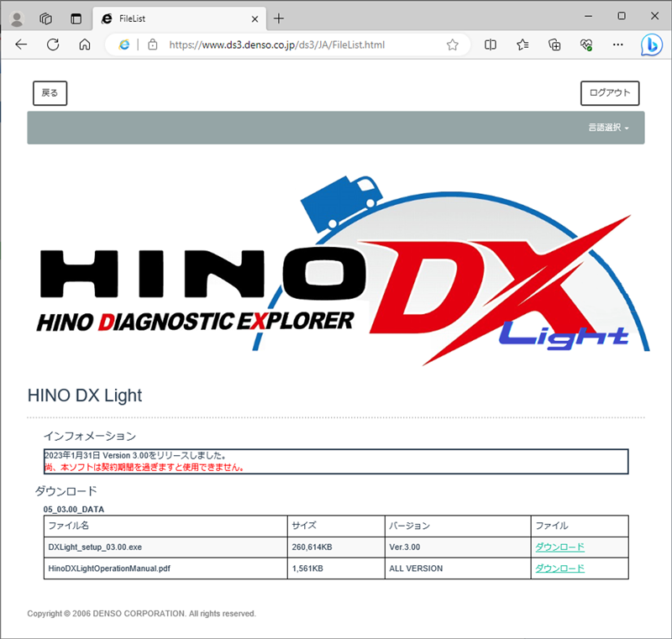Select the FileList browser tab
Viewport: 672px width, 639px height.
179,18
